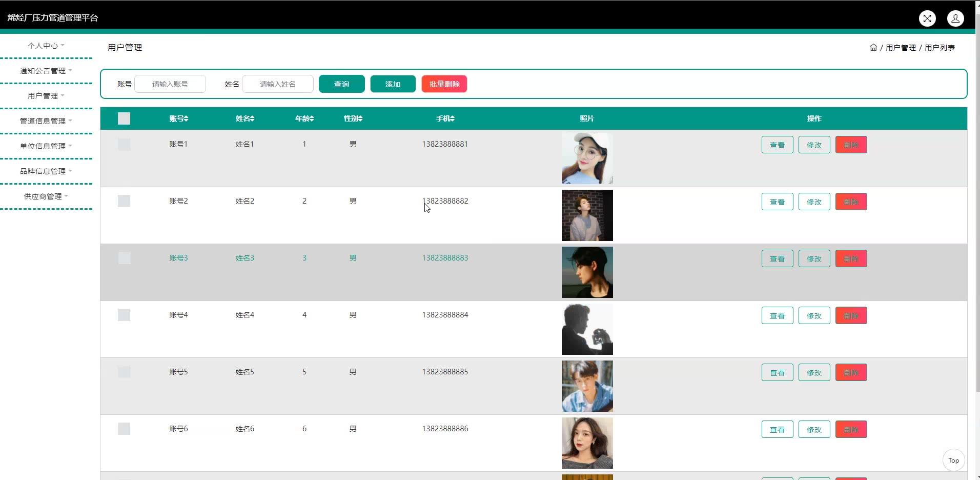Open the photo thumbnail of 账号3
Screen dimensions: 980x480
click(587, 272)
